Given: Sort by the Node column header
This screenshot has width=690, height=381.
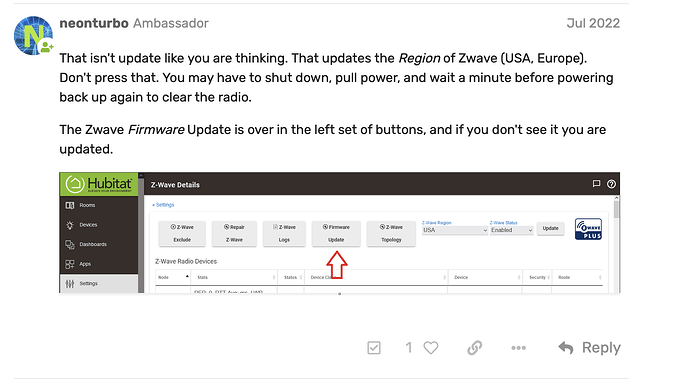Looking at the screenshot, I should [x=173, y=277].
